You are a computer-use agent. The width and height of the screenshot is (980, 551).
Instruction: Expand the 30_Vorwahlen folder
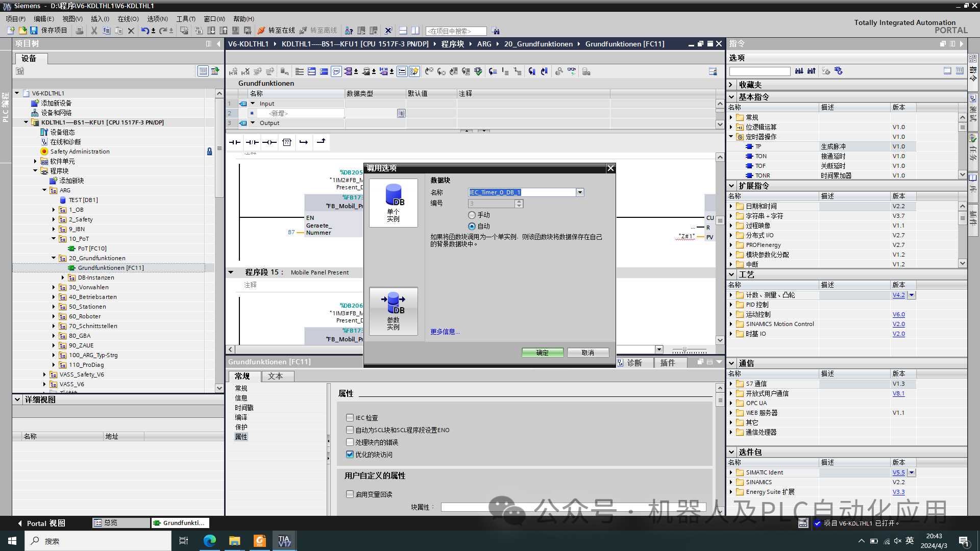click(x=54, y=287)
